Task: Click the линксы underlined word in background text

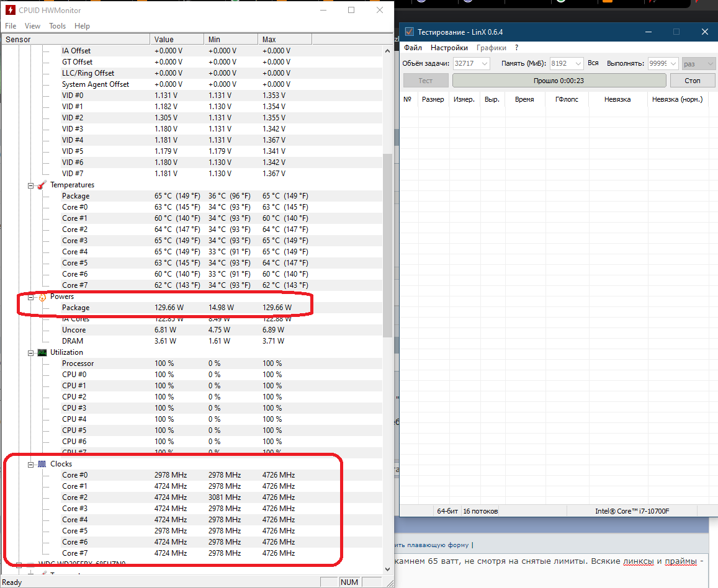Action: click(638, 561)
